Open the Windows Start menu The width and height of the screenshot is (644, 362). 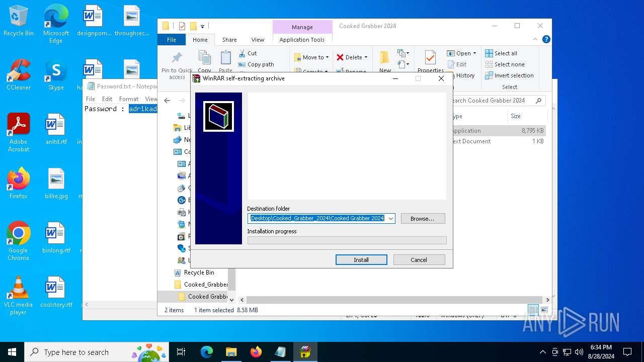(12, 352)
